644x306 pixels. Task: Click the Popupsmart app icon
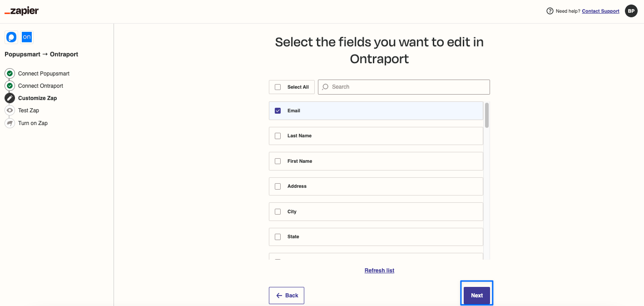tap(11, 37)
